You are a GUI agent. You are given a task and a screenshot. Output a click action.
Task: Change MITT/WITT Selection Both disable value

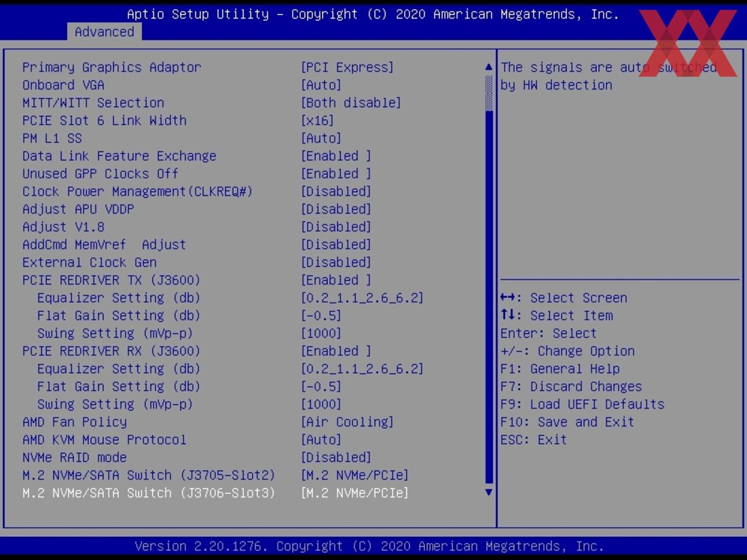click(x=351, y=103)
